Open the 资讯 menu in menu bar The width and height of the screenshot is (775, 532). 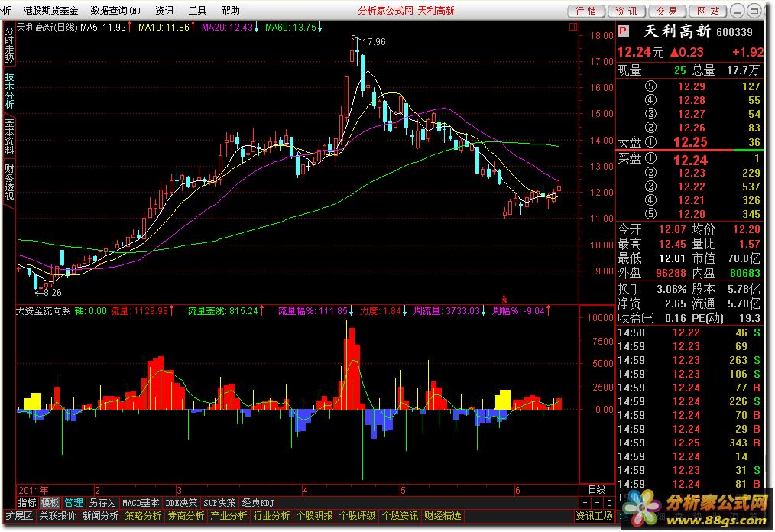click(164, 11)
